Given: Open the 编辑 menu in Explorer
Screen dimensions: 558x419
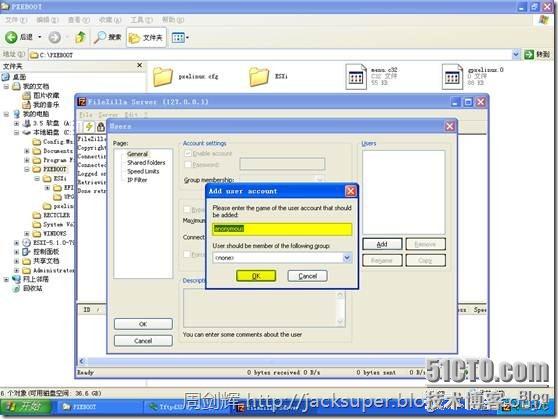Looking at the screenshot, I should [47, 20].
